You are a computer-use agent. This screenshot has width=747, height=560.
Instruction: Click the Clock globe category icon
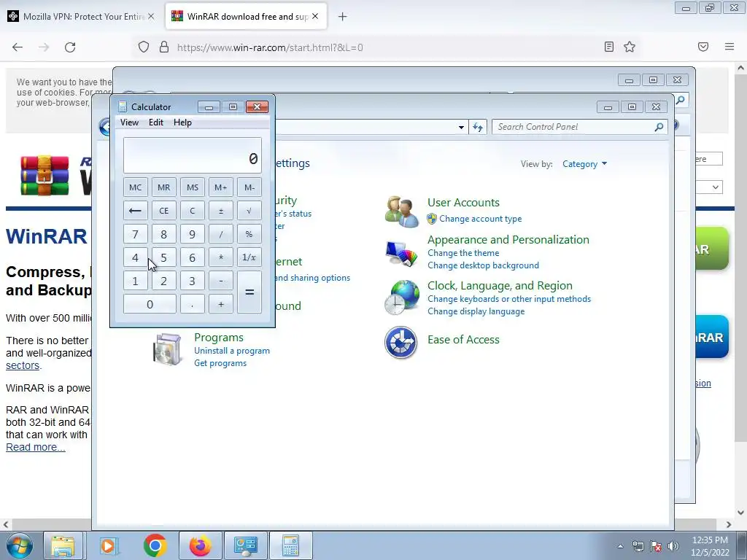(400, 297)
